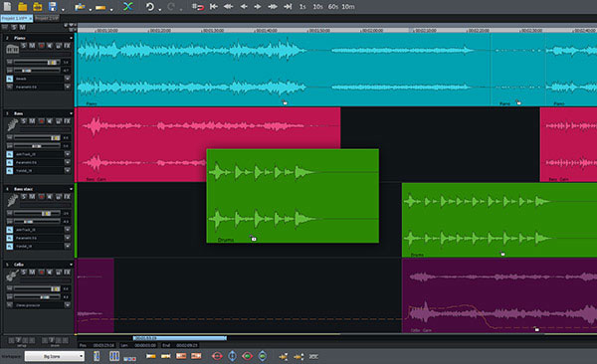Click the first orange marker icon in the bottom toolbar
Viewport: 597px width, 364px height.
(284, 357)
